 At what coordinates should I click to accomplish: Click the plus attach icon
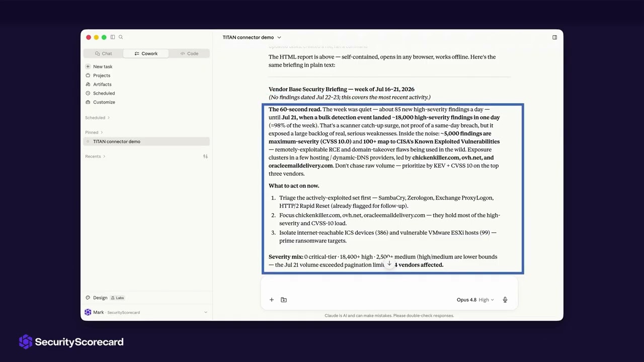pyautogui.click(x=272, y=300)
